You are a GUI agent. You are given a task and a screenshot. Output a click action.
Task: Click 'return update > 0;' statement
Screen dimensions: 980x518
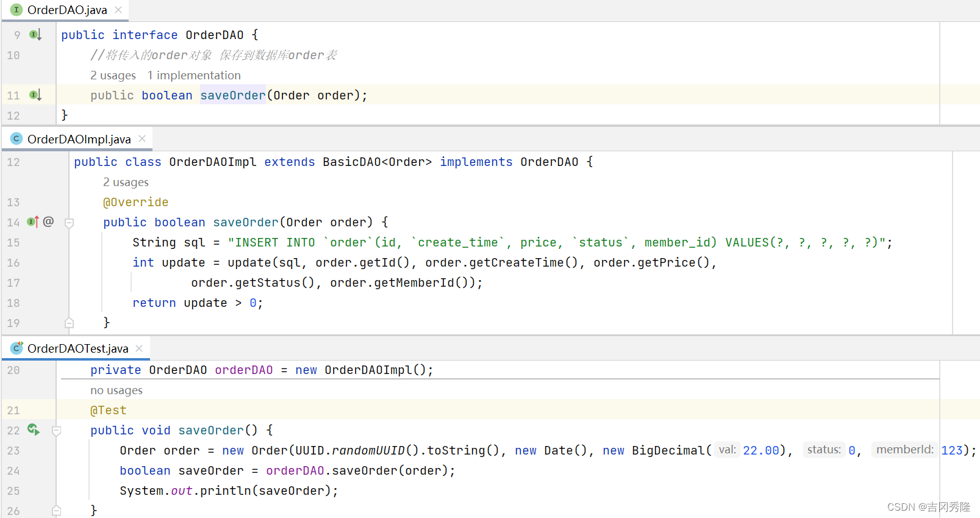click(x=198, y=303)
